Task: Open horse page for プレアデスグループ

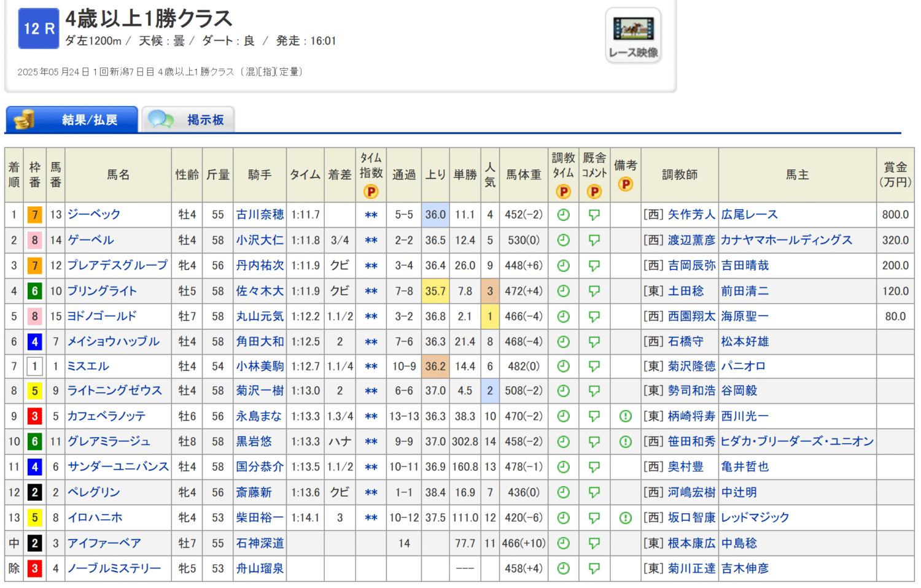Action: 117,265
